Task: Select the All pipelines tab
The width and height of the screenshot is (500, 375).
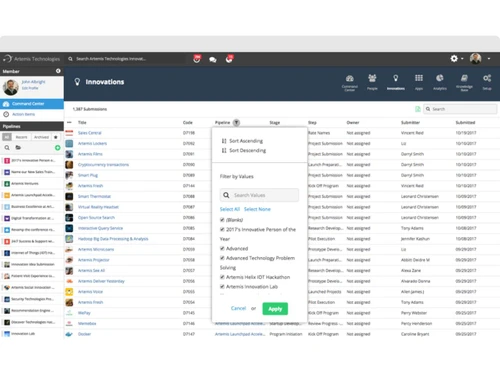Action: pyautogui.click(x=7, y=137)
